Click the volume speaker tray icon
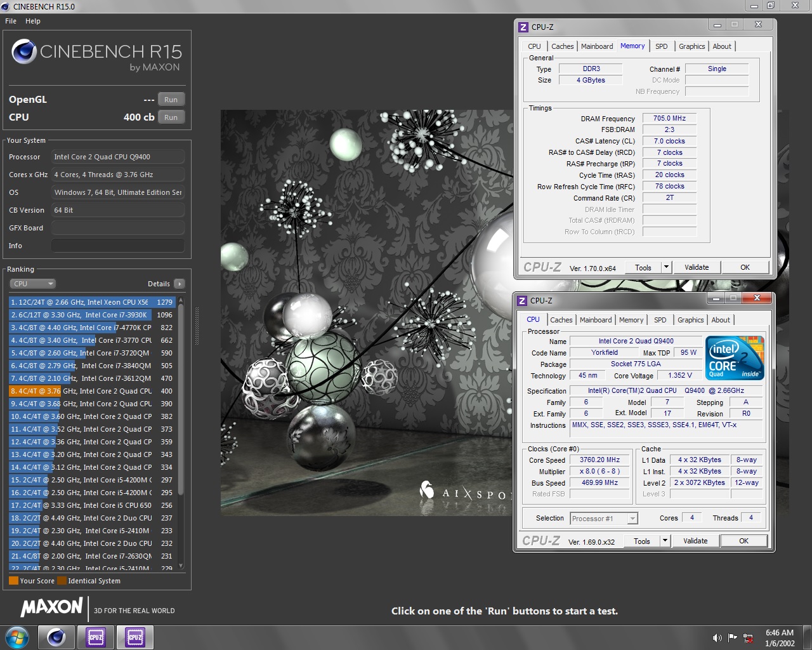 717,638
